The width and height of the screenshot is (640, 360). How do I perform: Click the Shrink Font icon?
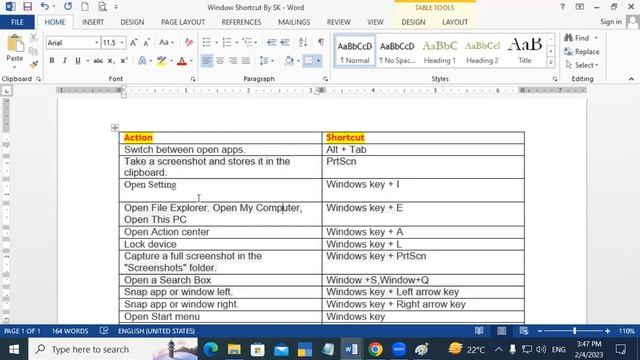click(147, 42)
